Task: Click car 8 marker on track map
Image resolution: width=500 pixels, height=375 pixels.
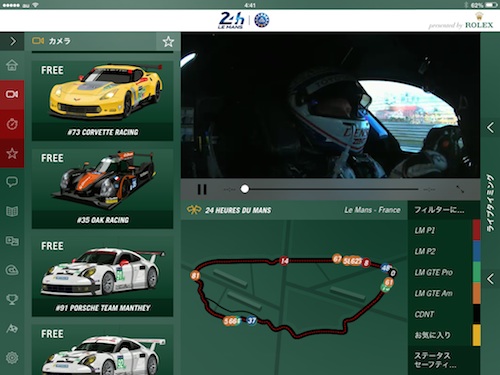Action: [x=366, y=263]
